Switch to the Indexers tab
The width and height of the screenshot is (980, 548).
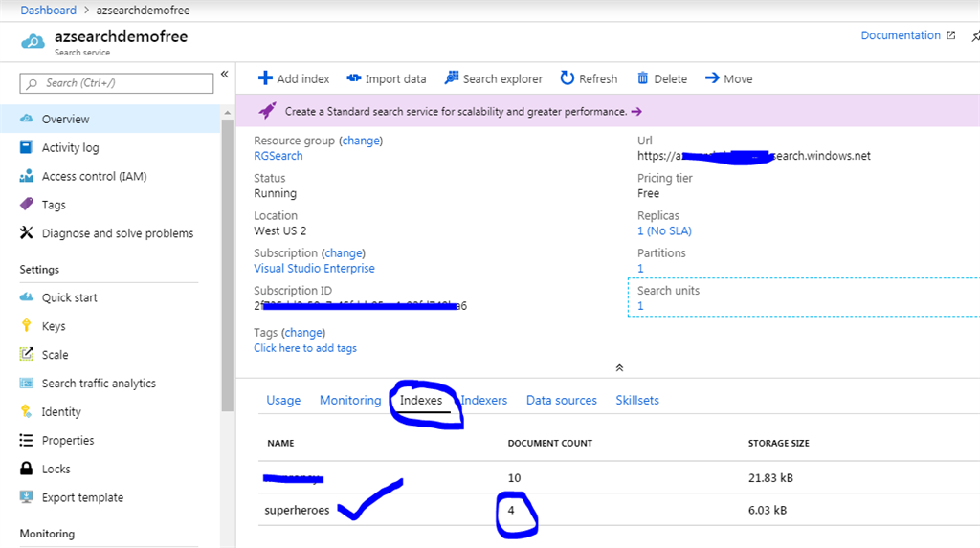click(x=484, y=401)
